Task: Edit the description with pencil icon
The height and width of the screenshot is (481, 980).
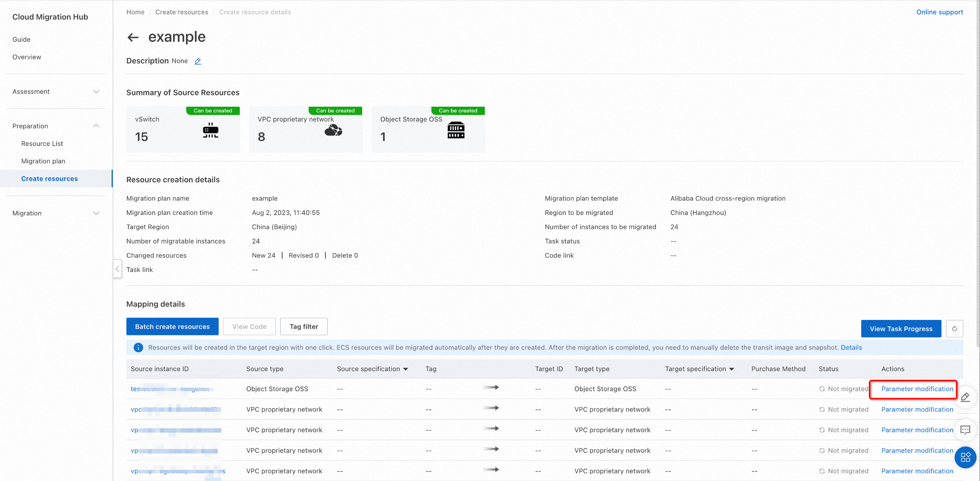Action: [x=197, y=61]
